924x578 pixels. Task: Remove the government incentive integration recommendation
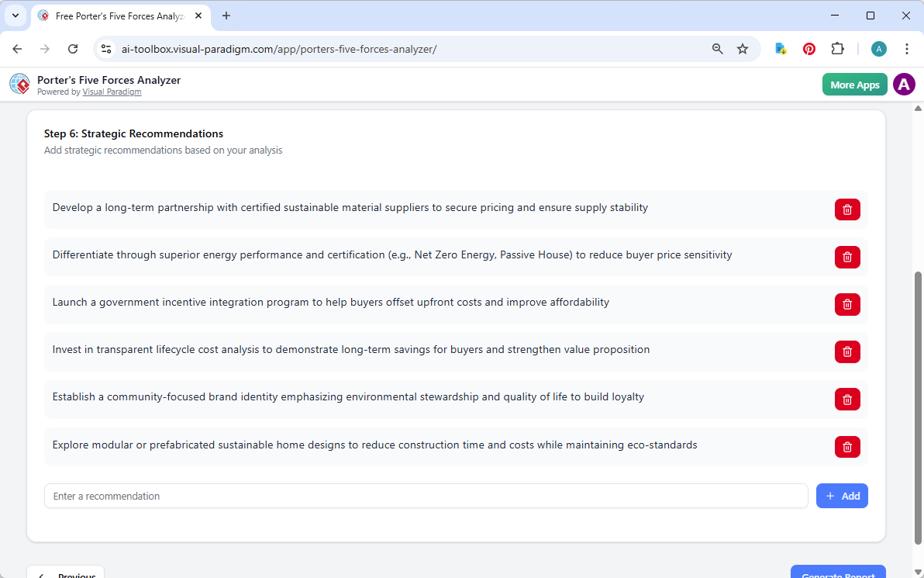pos(847,304)
